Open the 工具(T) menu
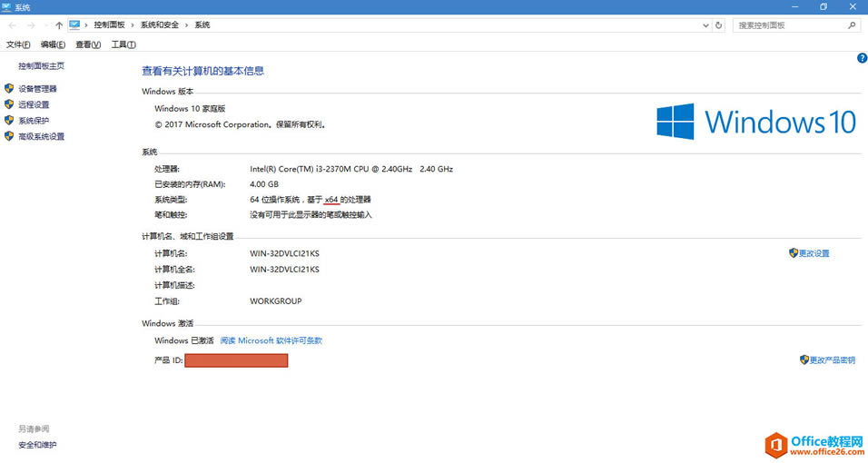 [123, 44]
